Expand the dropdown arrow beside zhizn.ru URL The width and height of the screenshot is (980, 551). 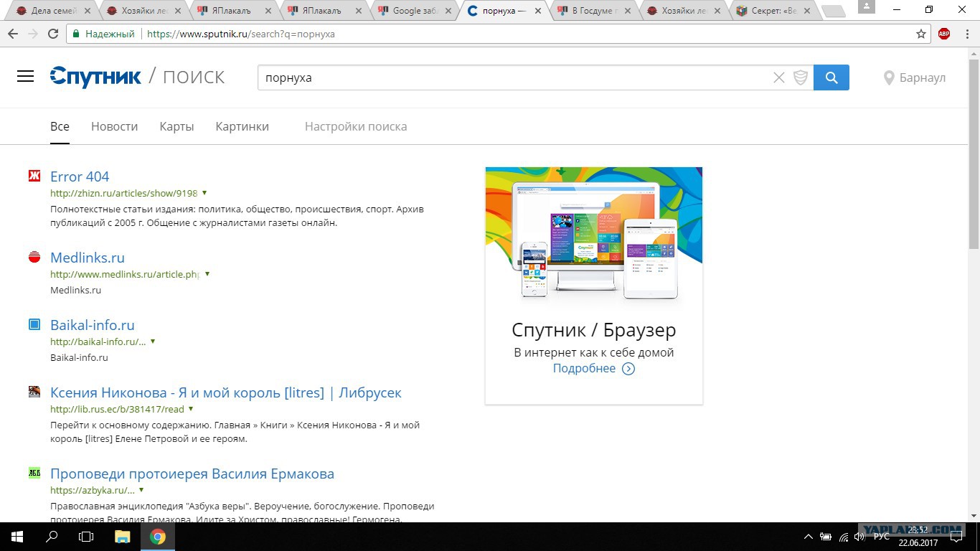pyautogui.click(x=204, y=193)
